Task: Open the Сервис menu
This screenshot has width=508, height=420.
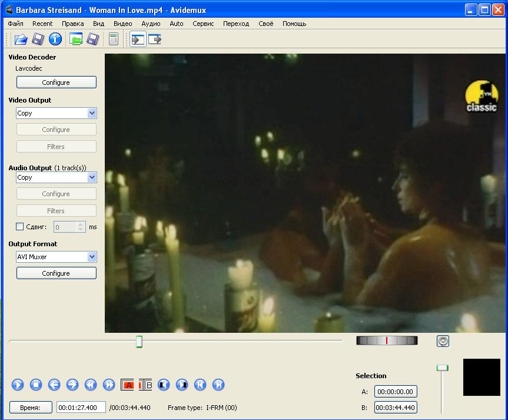Action: click(203, 24)
